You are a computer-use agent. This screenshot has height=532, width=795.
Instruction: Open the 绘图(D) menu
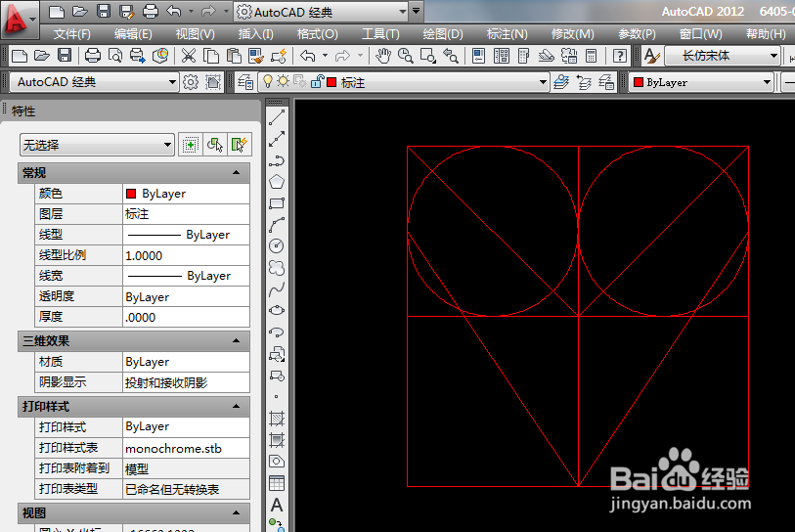pyautogui.click(x=443, y=34)
